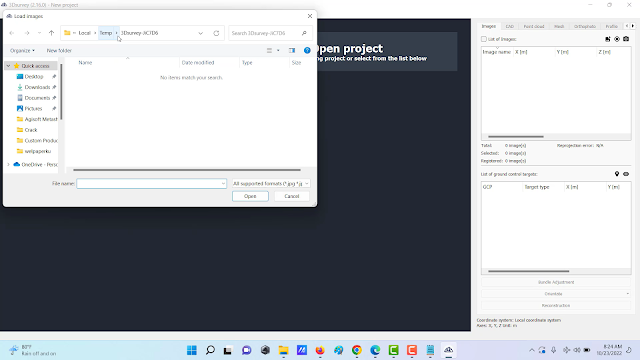The height and width of the screenshot is (360, 640).
Task: Open File Explorer from the taskbar
Action: (283, 350)
